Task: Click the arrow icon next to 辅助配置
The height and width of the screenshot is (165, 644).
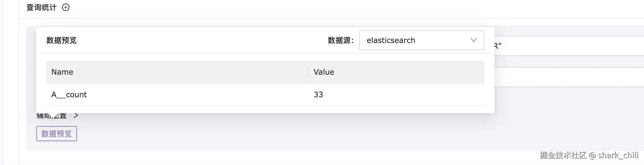Action: [76, 116]
